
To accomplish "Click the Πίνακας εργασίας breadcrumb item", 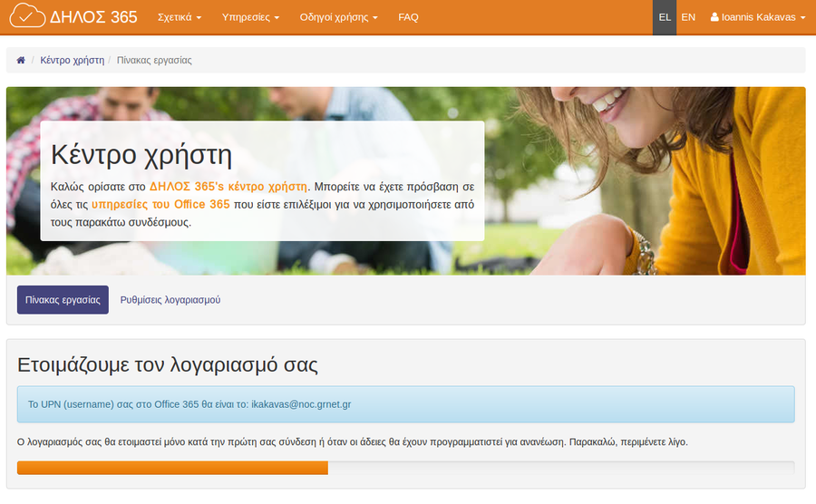I will 154,61.
